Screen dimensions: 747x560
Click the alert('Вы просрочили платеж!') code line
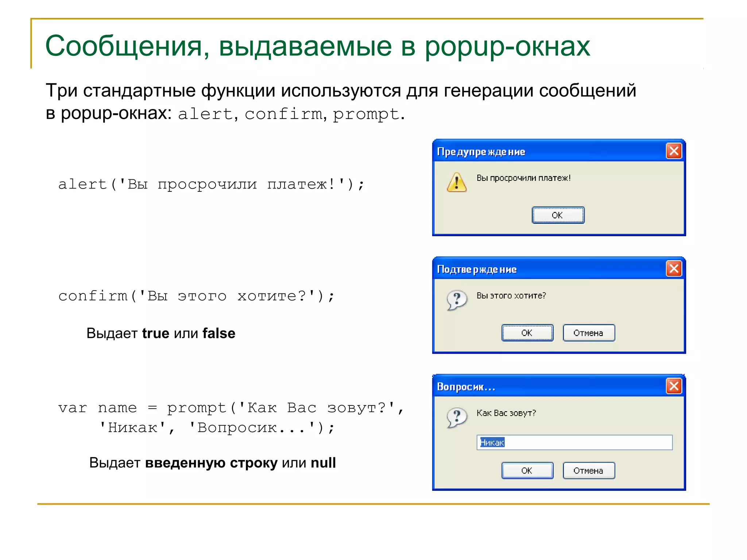(211, 184)
